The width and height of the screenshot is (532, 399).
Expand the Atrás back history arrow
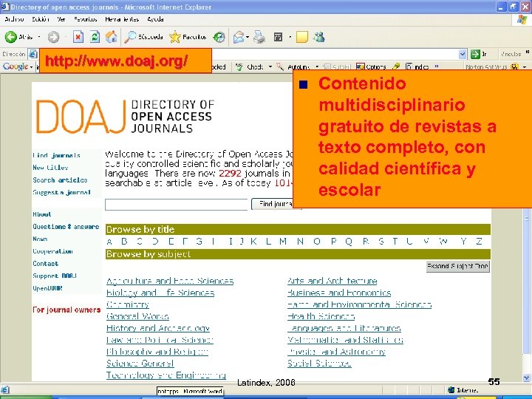39,37
